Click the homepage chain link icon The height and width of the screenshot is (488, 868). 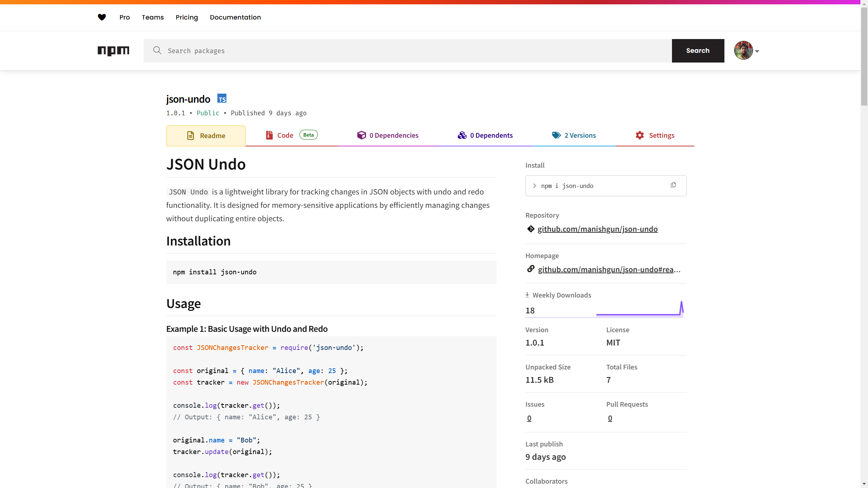[x=531, y=269]
